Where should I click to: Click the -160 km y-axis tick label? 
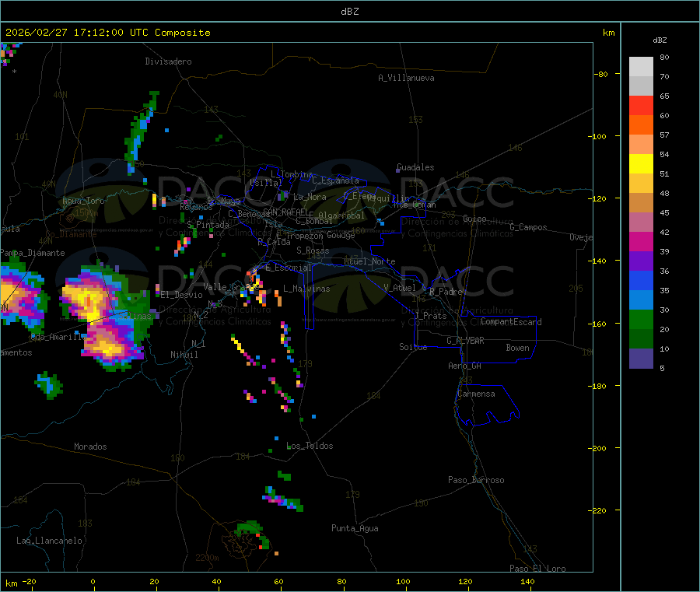tap(597, 324)
